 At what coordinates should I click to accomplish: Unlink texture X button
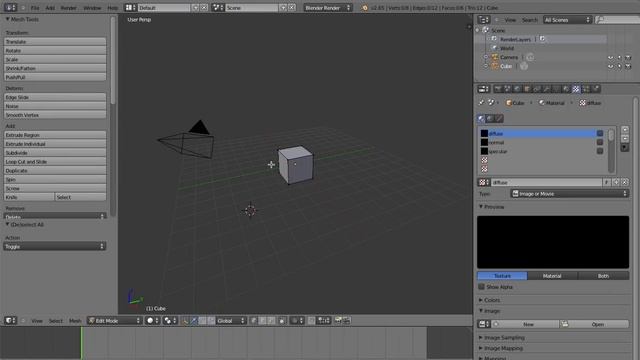click(x=624, y=182)
